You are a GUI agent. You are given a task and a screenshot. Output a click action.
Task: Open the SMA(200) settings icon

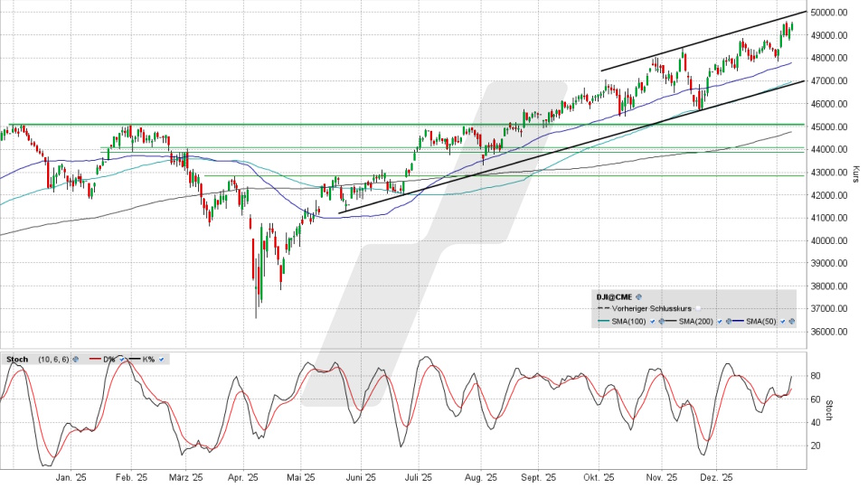pyautogui.click(x=729, y=321)
